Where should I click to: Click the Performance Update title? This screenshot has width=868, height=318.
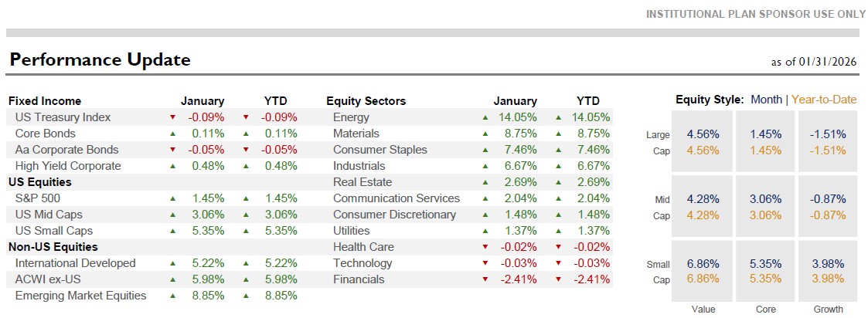click(x=100, y=60)
